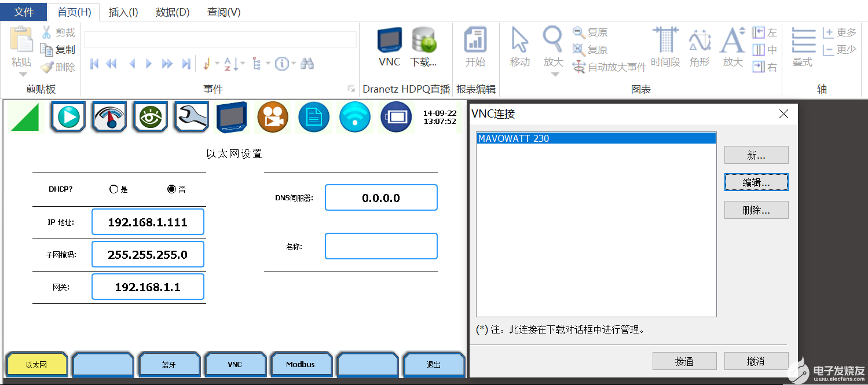Open the blue document report icon
This screenshot has width=868, height=385.
pos(314,117)
